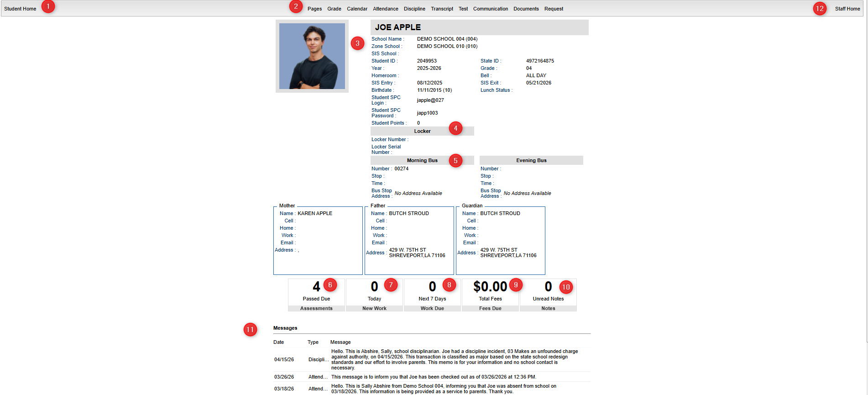
Task: Open the Unread Notes tile
Action: [x=548, y=295]
